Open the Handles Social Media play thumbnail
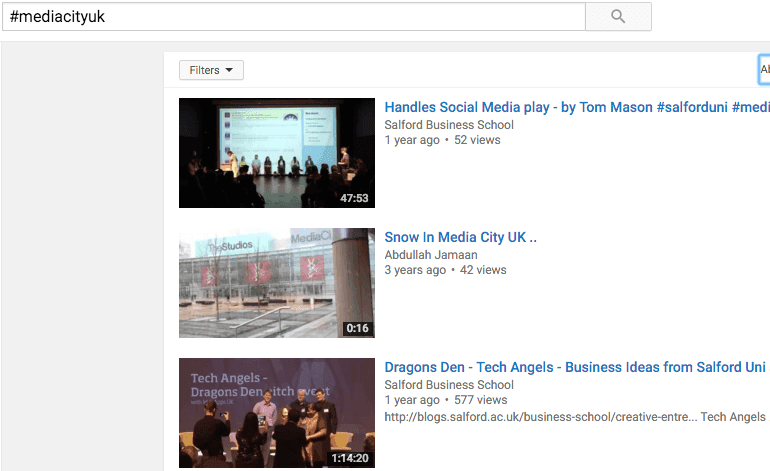The height and width of the screenshot is (471, 770). tap(276, 153)
